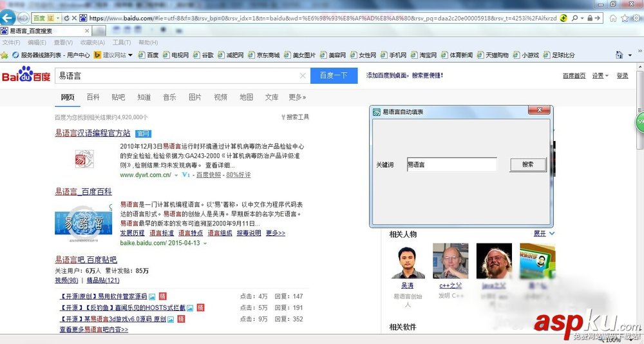Image resolution: width=644 pixels, height=344 pixels.
Task: Open the 查看(V) menu
Action: click(x=63, y=43)
